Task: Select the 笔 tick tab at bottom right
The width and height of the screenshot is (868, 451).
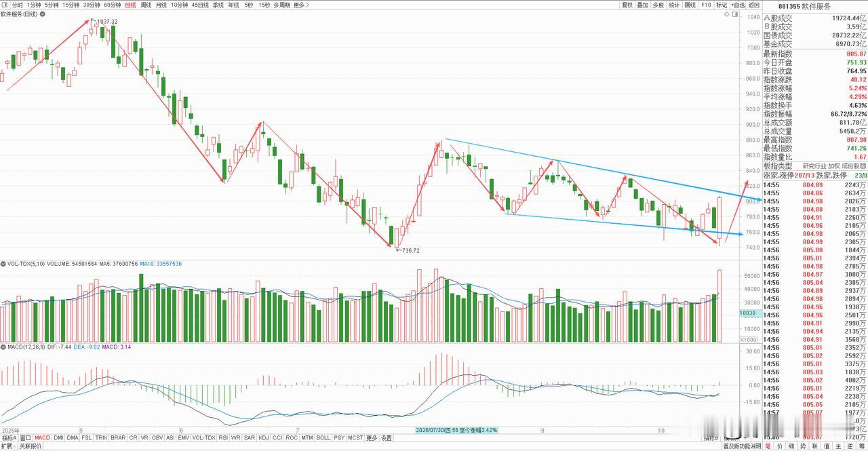Action: click(x=768, y=446)
